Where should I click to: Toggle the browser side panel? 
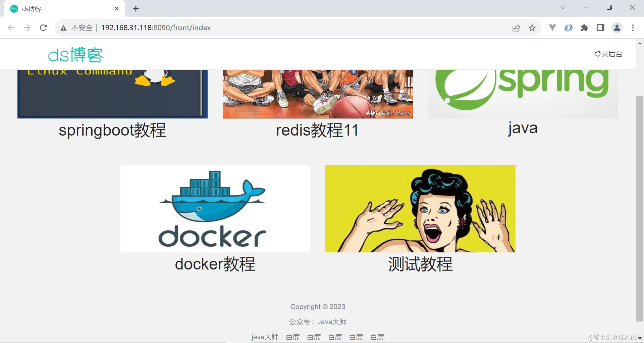(601, 28)
